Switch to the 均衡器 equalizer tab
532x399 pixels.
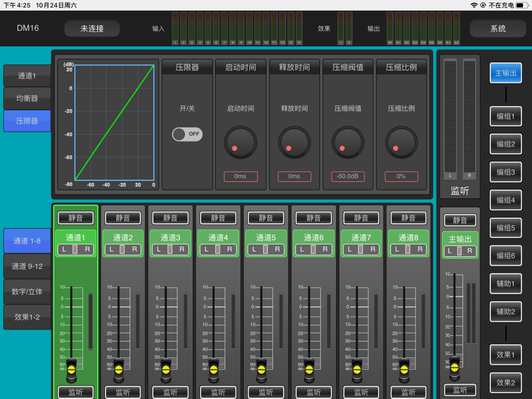pyautogui.click(x=27, y=98)
